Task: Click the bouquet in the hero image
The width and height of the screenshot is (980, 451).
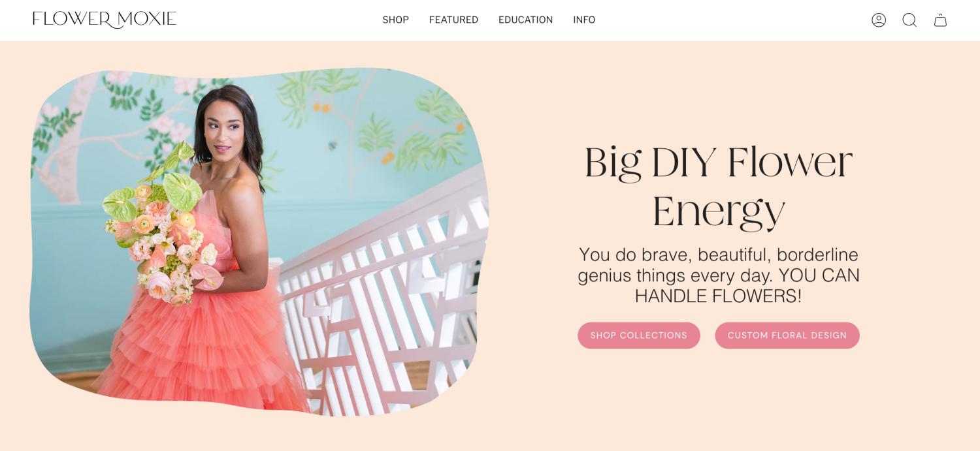Action: (x=160, y=225)
